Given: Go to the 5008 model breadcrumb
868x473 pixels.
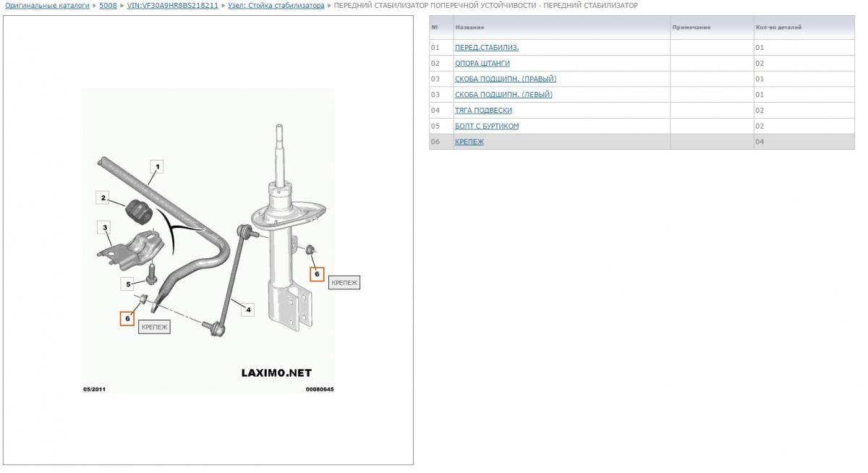Looking at the screenshot, I should (x=108, y=5).
